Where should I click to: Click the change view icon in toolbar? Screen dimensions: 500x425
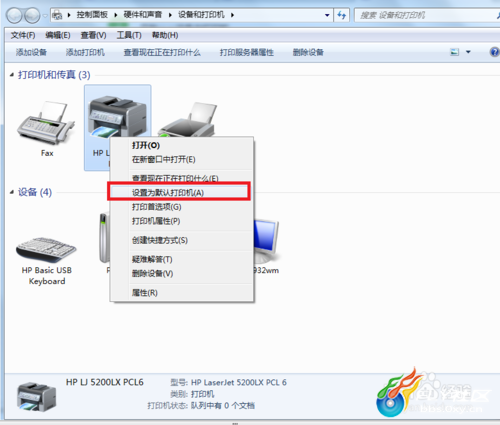click(455, 52)
